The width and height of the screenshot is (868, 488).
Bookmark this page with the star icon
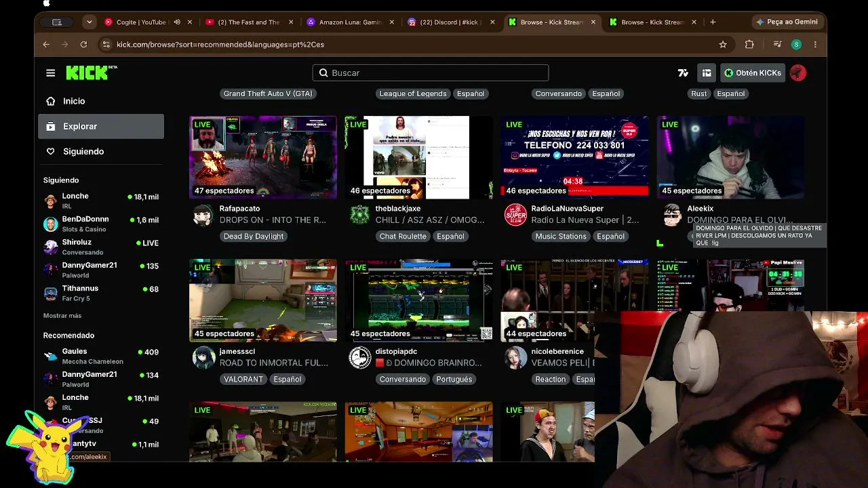pos(723,44)
